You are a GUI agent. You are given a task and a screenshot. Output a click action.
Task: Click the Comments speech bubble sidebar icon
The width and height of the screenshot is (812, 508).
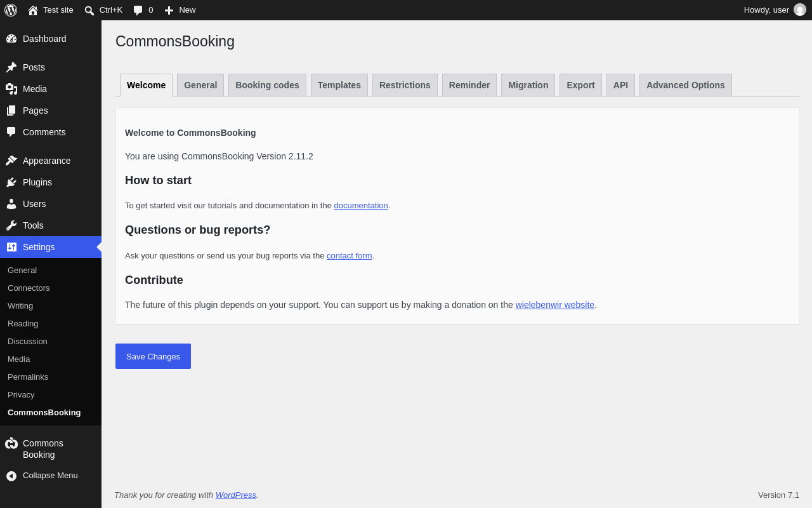click(x=11, y=132)
